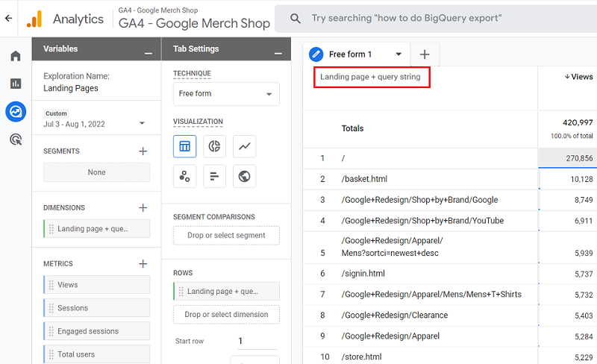Click the None segment placeholder

(x=97, y=172)
